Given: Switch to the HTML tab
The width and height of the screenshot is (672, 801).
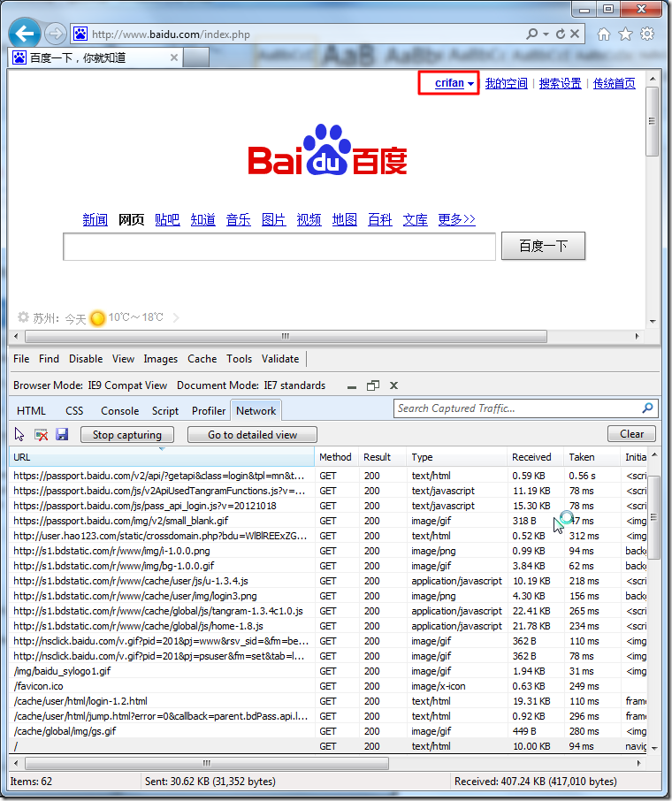Looking at the screenshot, I should point(31,411).
